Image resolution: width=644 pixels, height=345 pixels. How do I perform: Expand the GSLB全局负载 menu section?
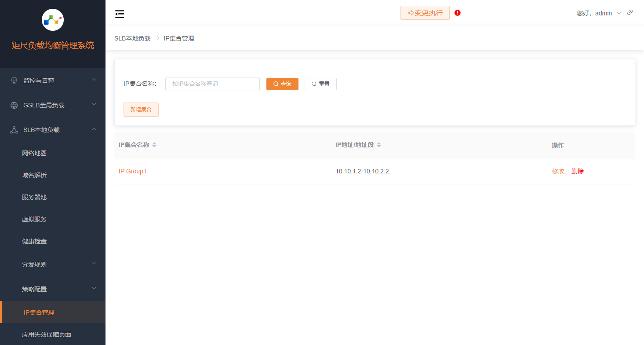tap(53, 104)
